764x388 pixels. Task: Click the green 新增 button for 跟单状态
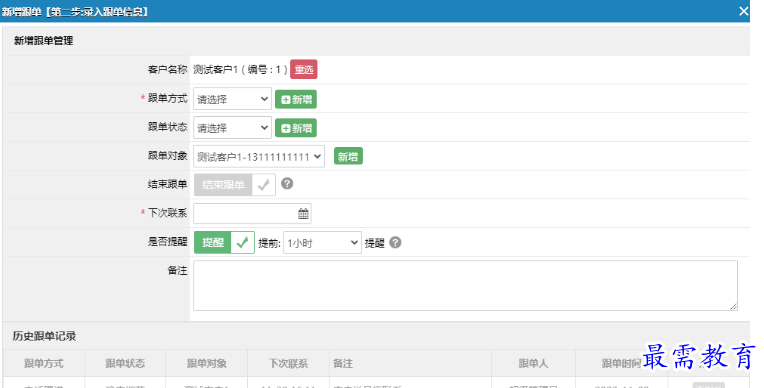pyautogui.click(x=296, y=128)
